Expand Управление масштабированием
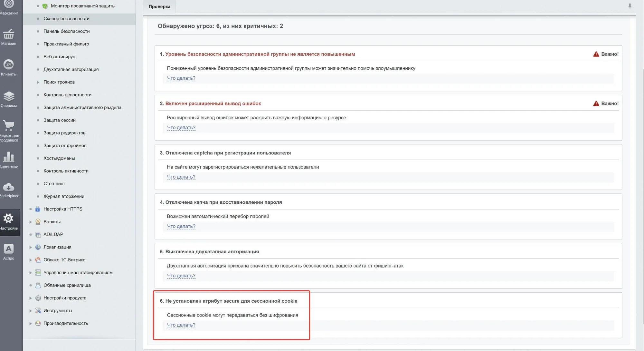644x351 pixels. click(31, 272)
